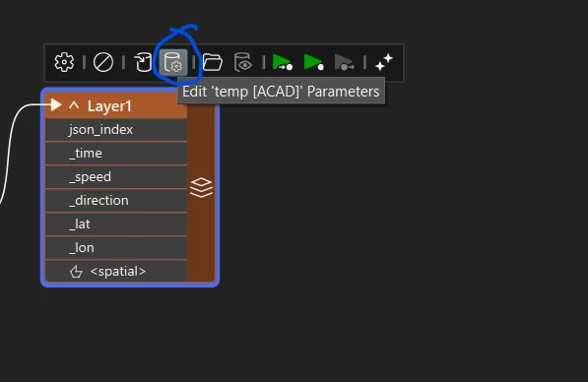This screenshot has width=588, height=382.
Task: Select the <spatial> attribute row
Action: [x=116, y=271]
